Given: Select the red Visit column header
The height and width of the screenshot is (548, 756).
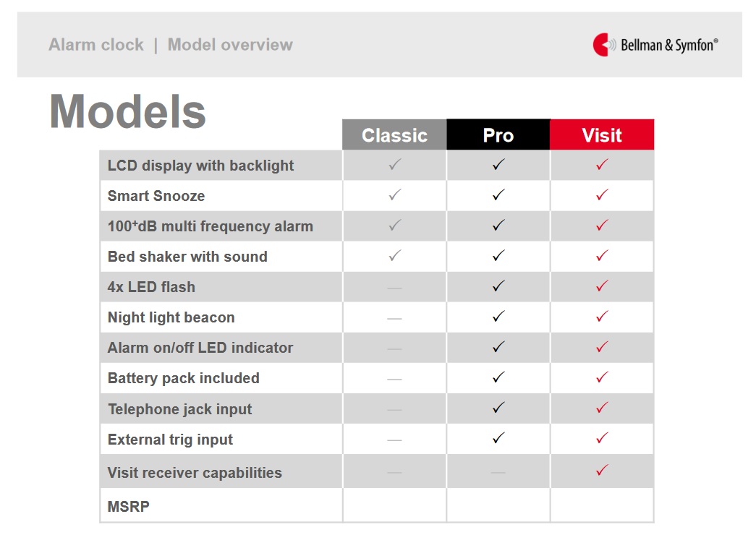Looking at the screenshot, I should (x=602, y=134).
